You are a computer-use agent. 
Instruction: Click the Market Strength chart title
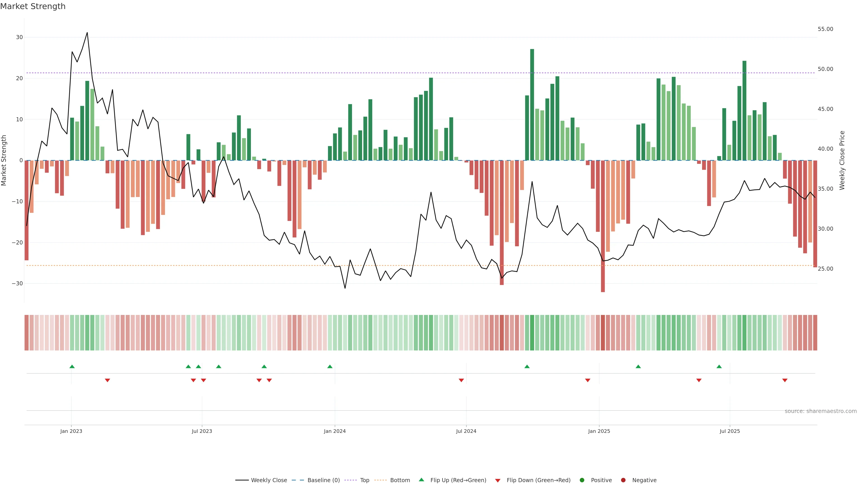click(33, 6)
